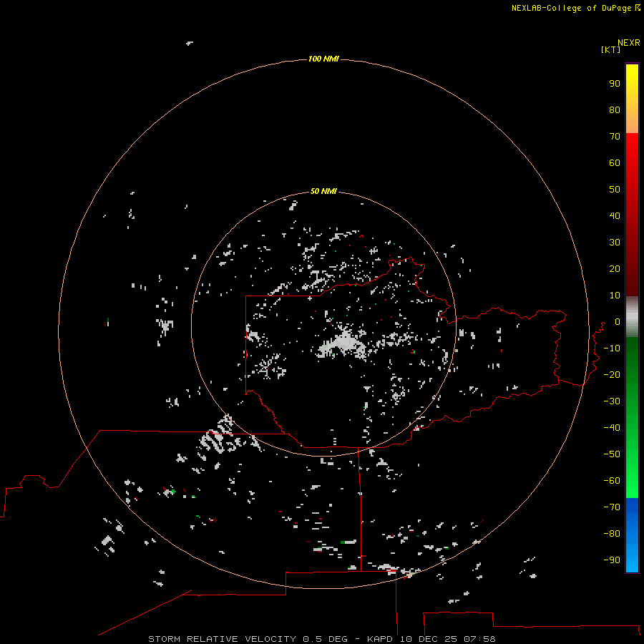Click the -70 value on the velocity scale
Viewport: 644px width, 644px height.
[x=612, y=507]
